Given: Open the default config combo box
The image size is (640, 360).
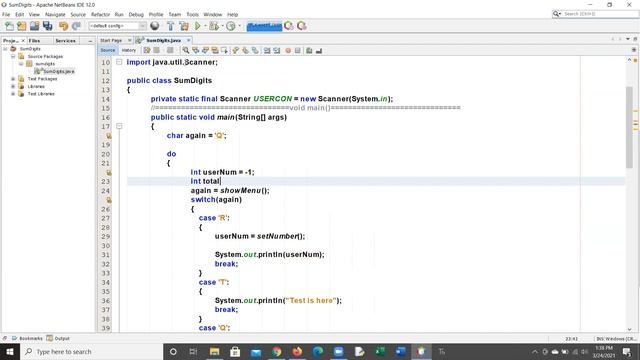Looking at the screenshot, I should [117, 26].
